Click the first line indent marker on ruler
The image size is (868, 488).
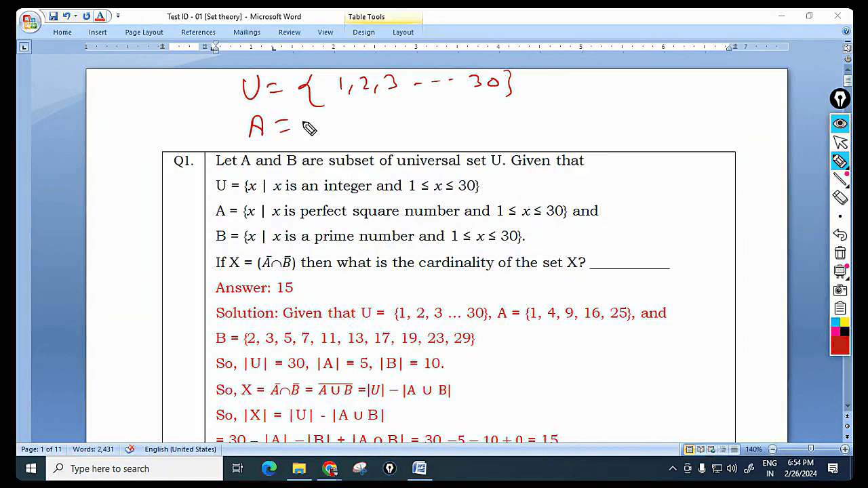pyautogui.click(x=215, y=44)
